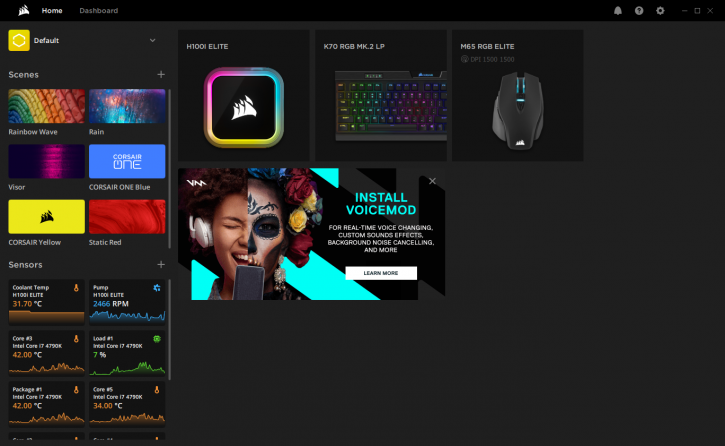This screenshot has width=725, height=446.
Task: Apply the CORSAIR Yellow scene
Action: [47, 217]
